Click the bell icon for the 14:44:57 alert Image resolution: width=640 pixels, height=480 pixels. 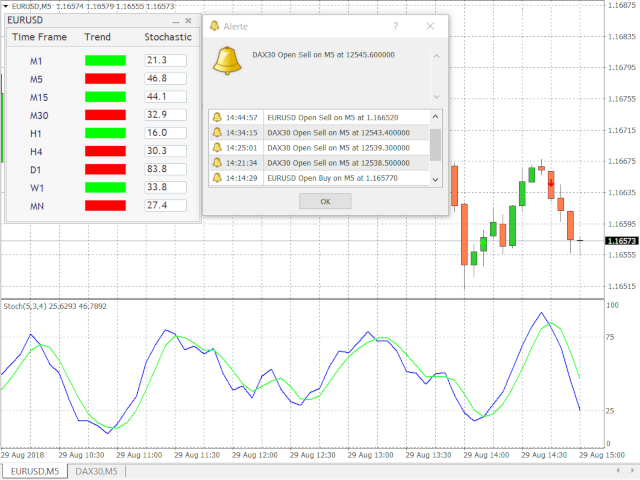(x=217, y=118)
